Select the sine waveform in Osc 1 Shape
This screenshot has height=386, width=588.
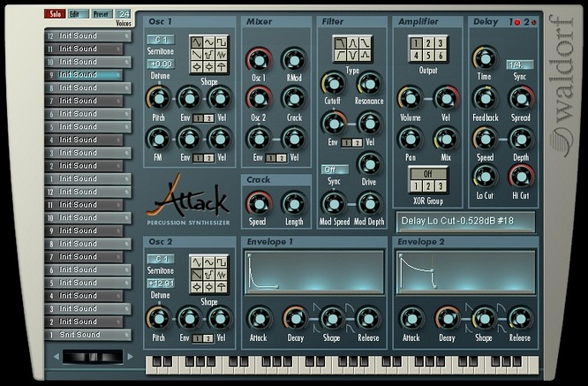pos(209,42)
